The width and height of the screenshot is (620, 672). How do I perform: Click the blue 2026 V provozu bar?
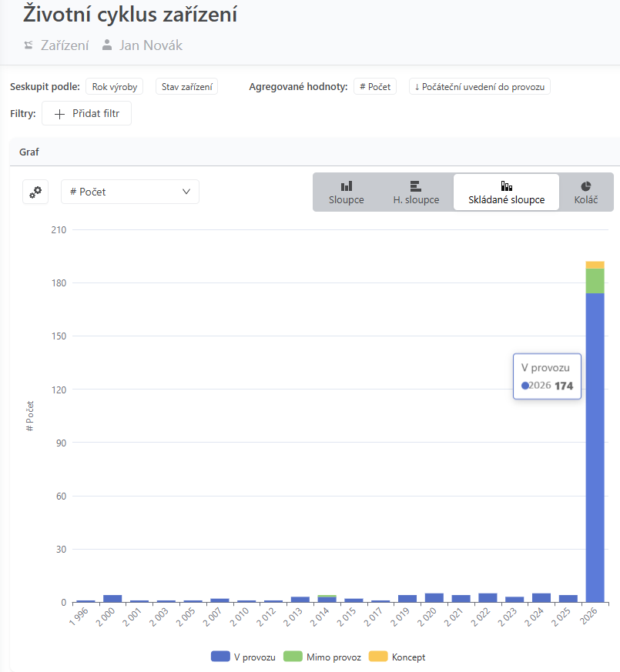595,447
